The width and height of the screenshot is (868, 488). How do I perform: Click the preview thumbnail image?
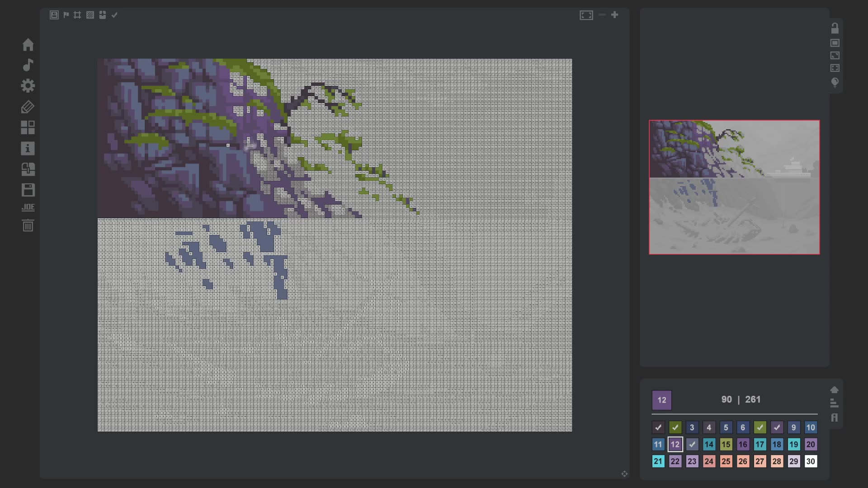tap(734, 187)
